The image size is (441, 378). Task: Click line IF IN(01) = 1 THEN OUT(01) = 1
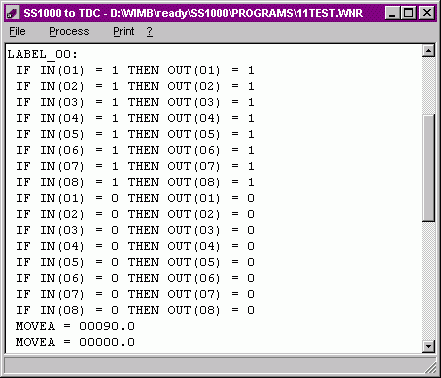(x=135, y=70)
